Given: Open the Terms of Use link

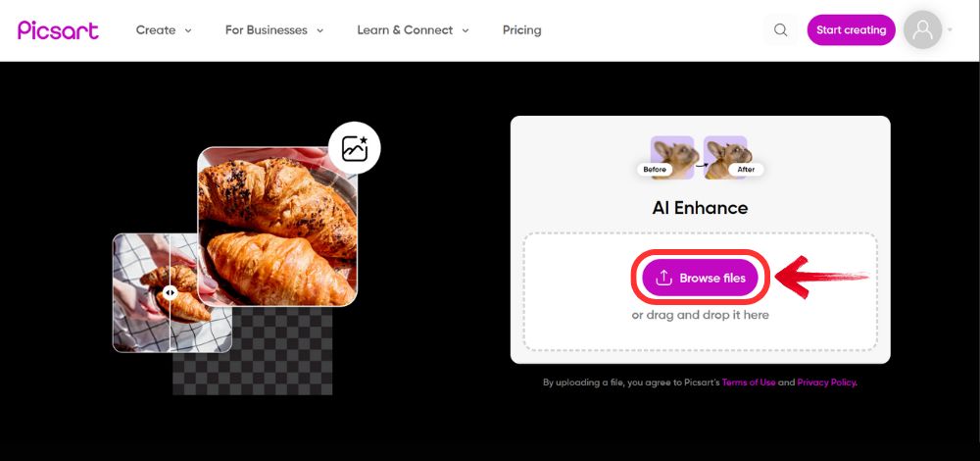Looking at the screenshot, I should (x=749, y=383).
